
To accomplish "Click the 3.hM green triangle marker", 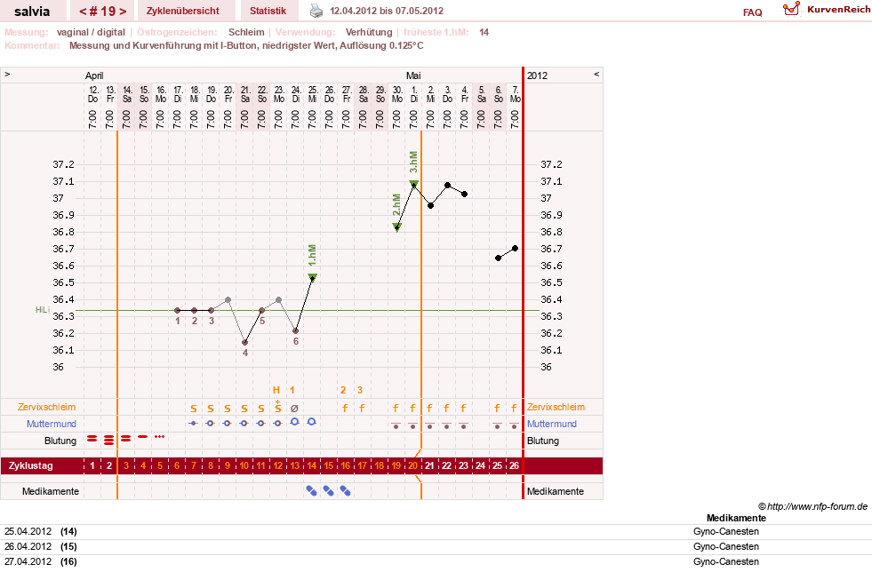I will (413, 184).
